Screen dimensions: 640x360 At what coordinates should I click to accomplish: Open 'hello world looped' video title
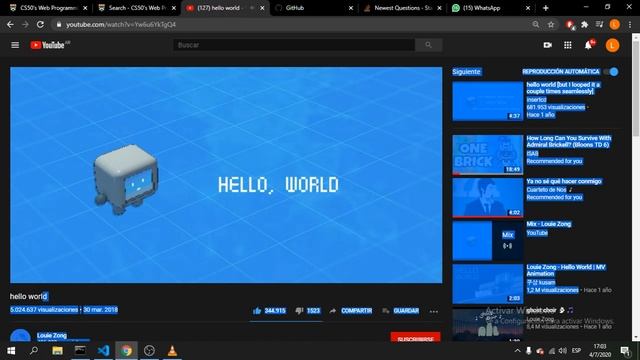pos(563,88)
